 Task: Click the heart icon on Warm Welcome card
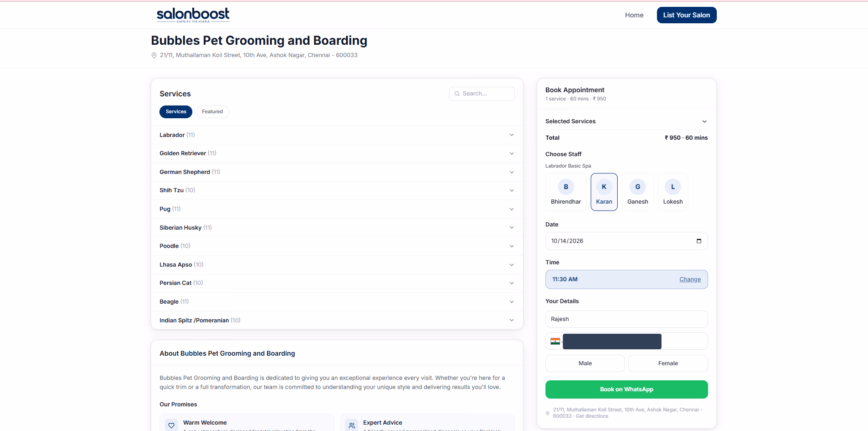coord(171,425)
